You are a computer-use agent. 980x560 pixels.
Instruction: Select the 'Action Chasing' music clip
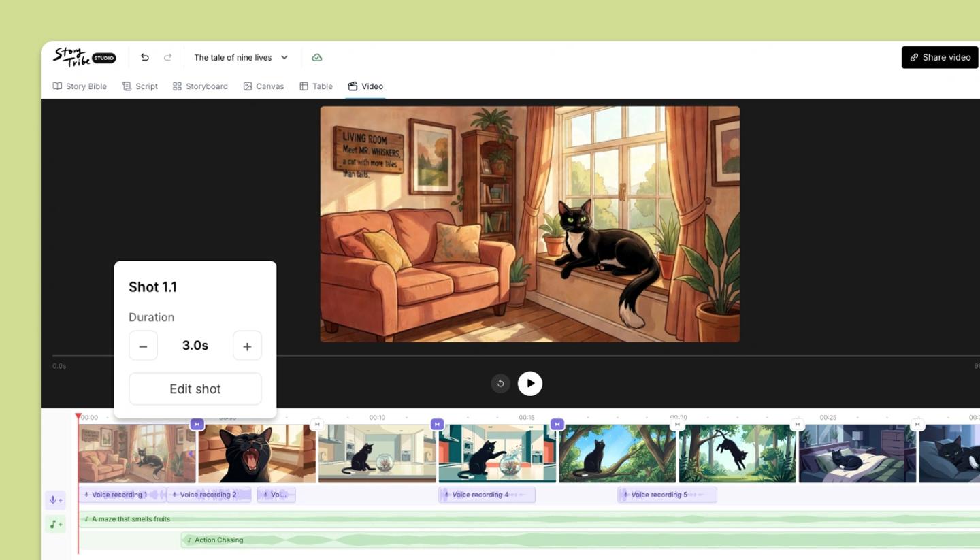click(581, 540)
